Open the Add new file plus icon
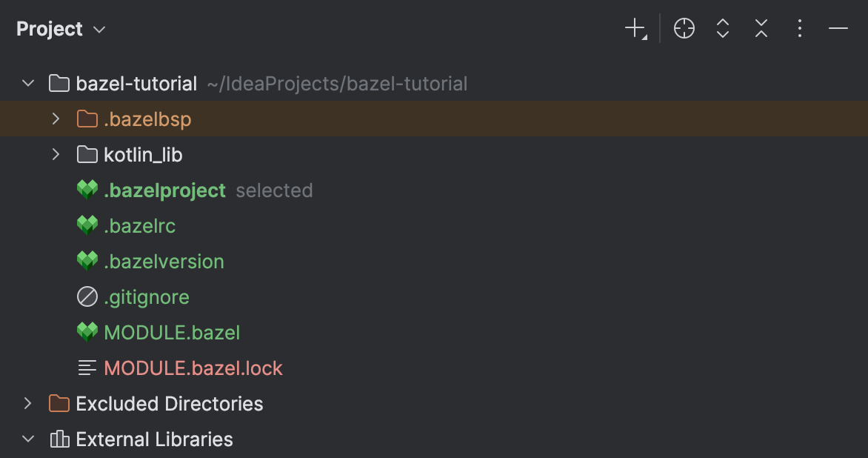This screenshot has width=868, height=458. click(x=635, y=28)
